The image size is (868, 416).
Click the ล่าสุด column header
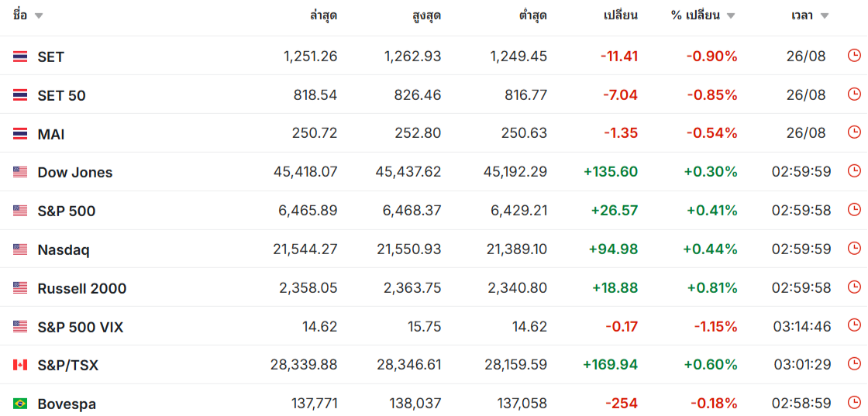pyautogui.click(x=323, y=15)
